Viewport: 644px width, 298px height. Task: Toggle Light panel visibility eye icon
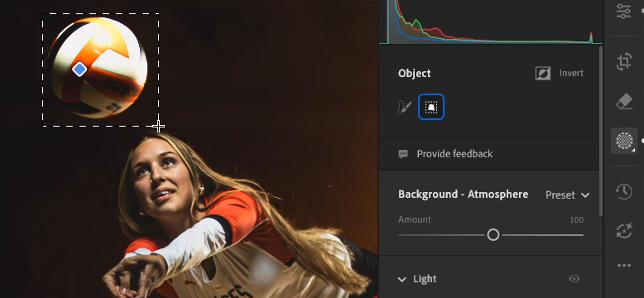point(574,279)
